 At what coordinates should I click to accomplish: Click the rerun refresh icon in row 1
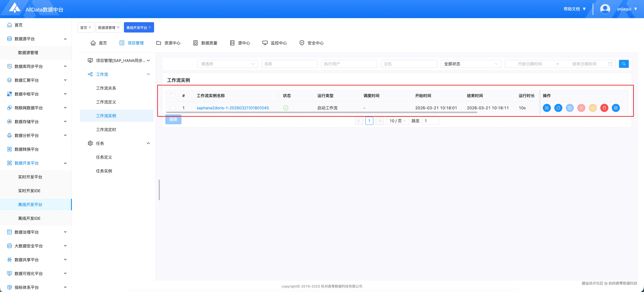pos(558,108)
